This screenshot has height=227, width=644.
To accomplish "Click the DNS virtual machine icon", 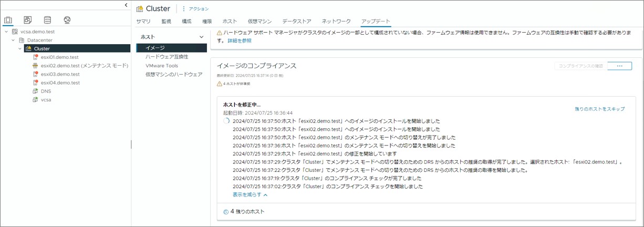I will [x=35, y=91].
